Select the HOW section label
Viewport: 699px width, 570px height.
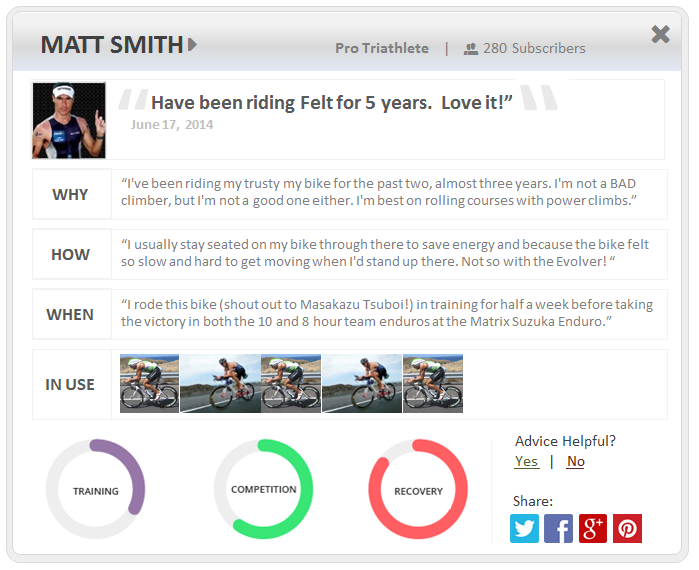[70, 254]
